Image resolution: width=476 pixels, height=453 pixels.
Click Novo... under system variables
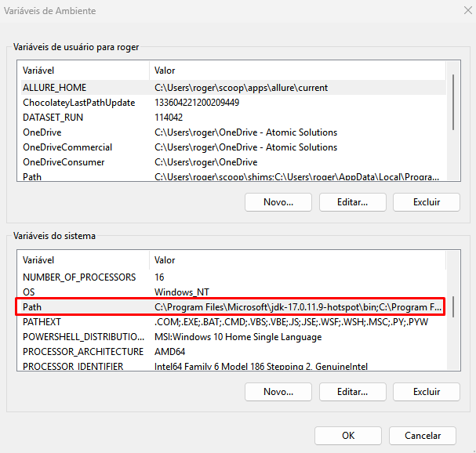point(278,392)
